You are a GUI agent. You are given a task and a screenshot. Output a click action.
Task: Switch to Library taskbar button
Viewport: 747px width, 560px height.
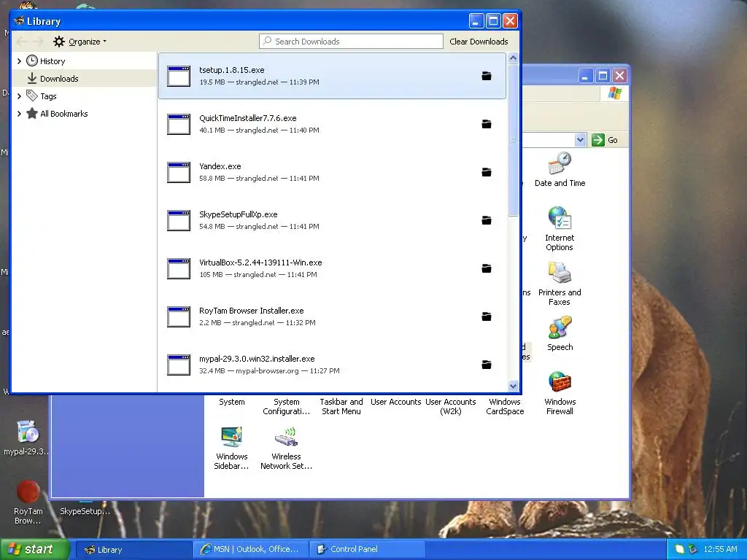(x=133, y=550)
